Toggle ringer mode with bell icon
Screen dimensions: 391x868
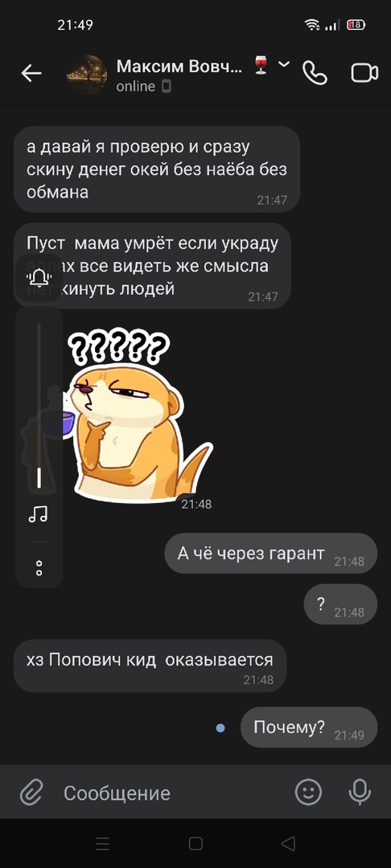coord(39,277)
